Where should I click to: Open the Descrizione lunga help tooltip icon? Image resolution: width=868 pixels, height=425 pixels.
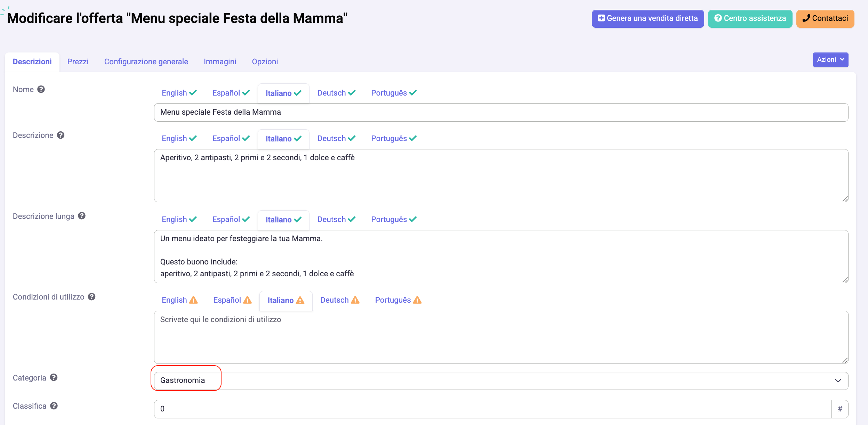pyautogui.click(x=82, y=216)
